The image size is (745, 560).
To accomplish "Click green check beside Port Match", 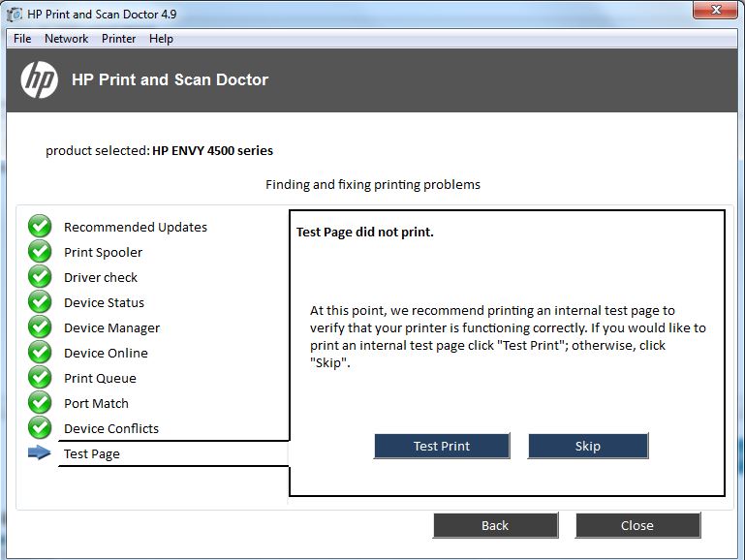I will 40,402.
